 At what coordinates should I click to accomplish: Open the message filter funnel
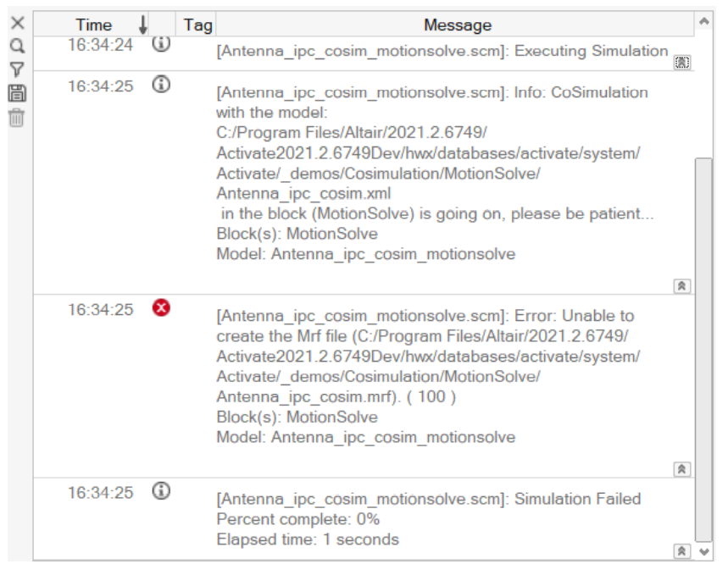click(17, 69)
